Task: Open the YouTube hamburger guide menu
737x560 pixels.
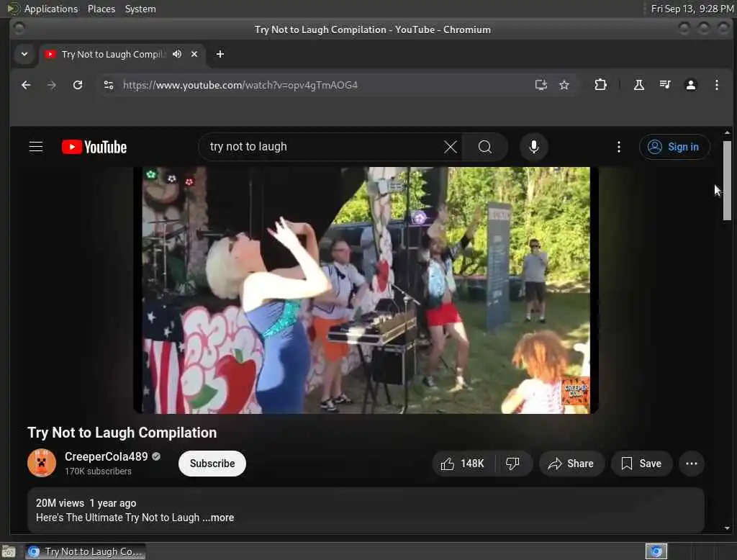Action: click(x=36, y=147)
